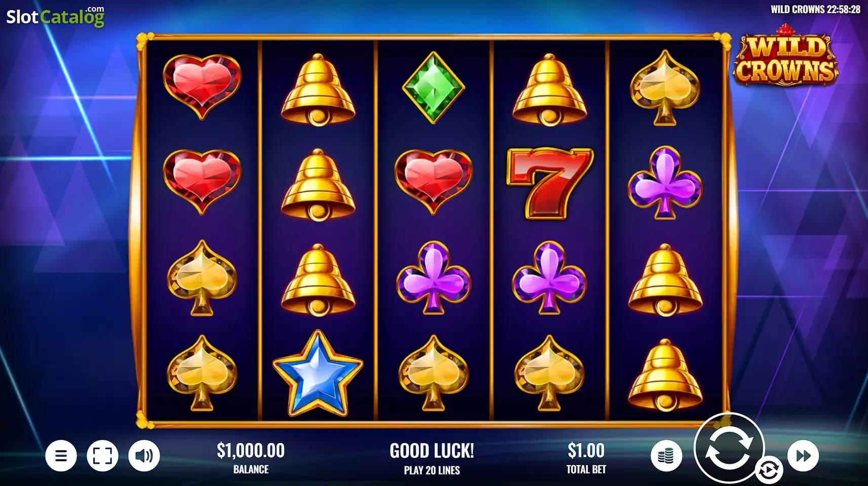This screenshot has height=486, width=868.
Task: Click the purple club on the fifth reel
Action: [x=665, y=183]
